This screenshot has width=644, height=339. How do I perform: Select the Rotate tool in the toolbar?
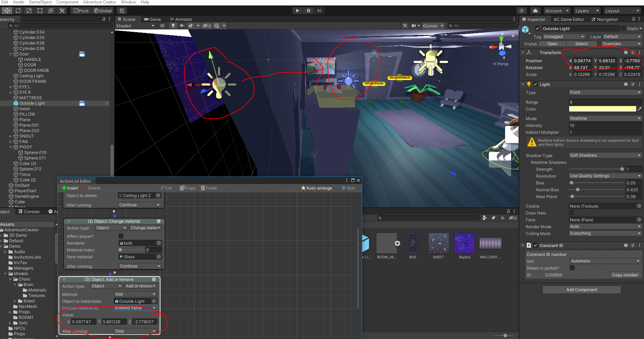[18, 11]
